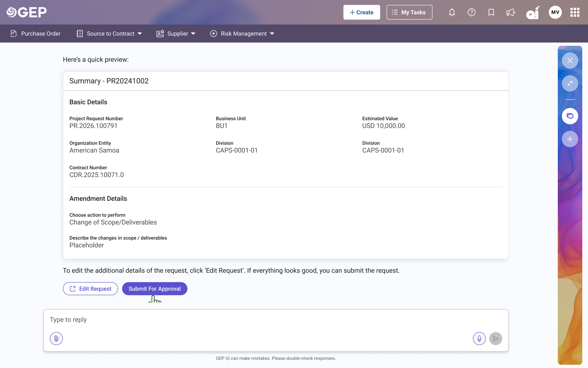Open the Supplier menu label

pyautogui.click(x=178, y=34)
